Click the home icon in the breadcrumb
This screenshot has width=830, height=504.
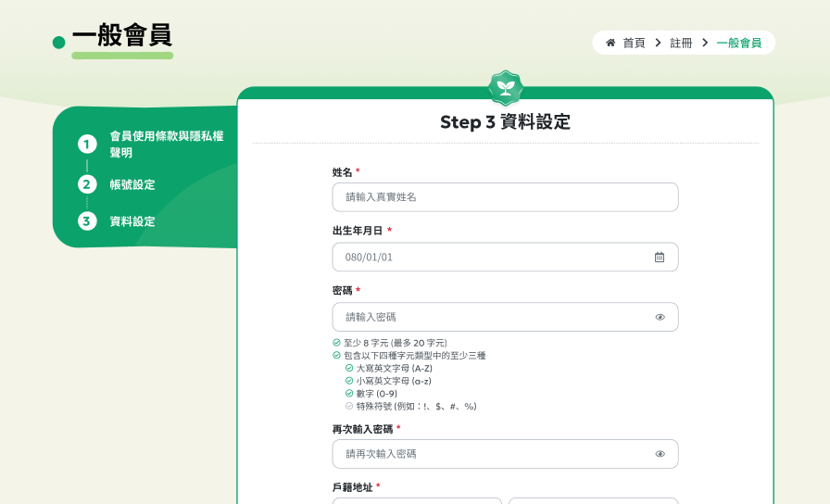pyautogui.click(x=610, y=43)
